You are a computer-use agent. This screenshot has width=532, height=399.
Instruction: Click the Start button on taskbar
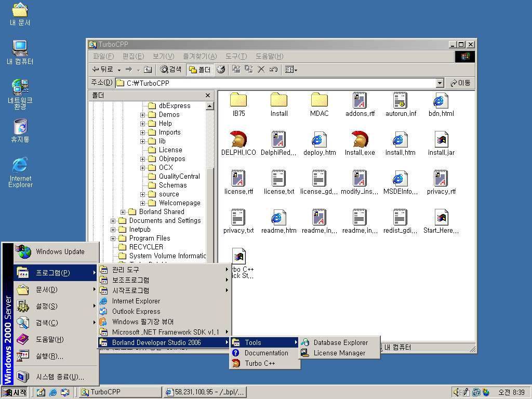point(15,392)
